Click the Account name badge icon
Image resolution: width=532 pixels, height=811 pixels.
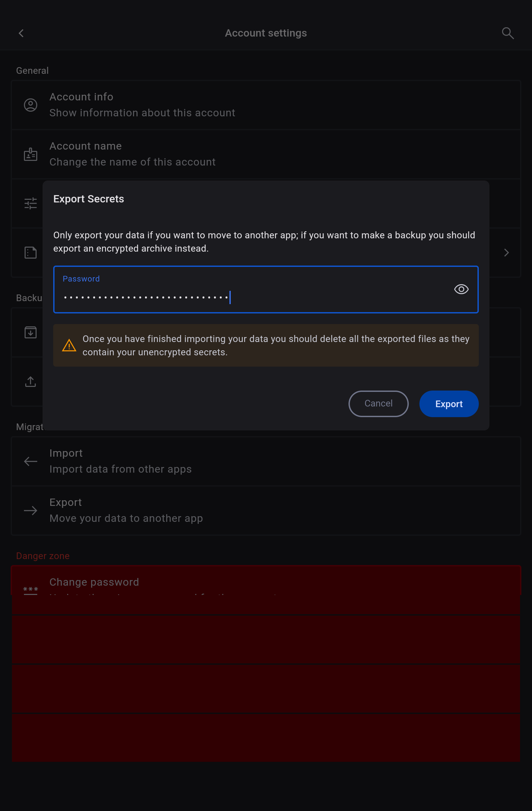pyautogui.click(x=31, y=154)
